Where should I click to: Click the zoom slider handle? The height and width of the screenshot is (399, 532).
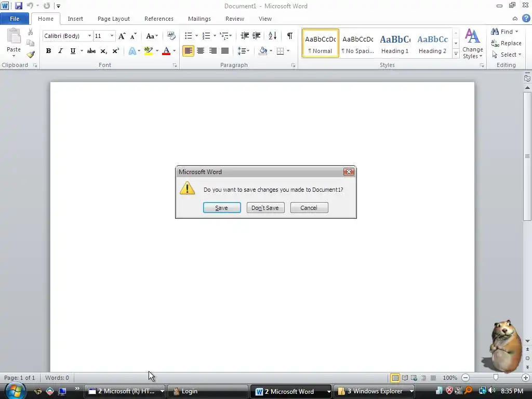coord(496,378)
